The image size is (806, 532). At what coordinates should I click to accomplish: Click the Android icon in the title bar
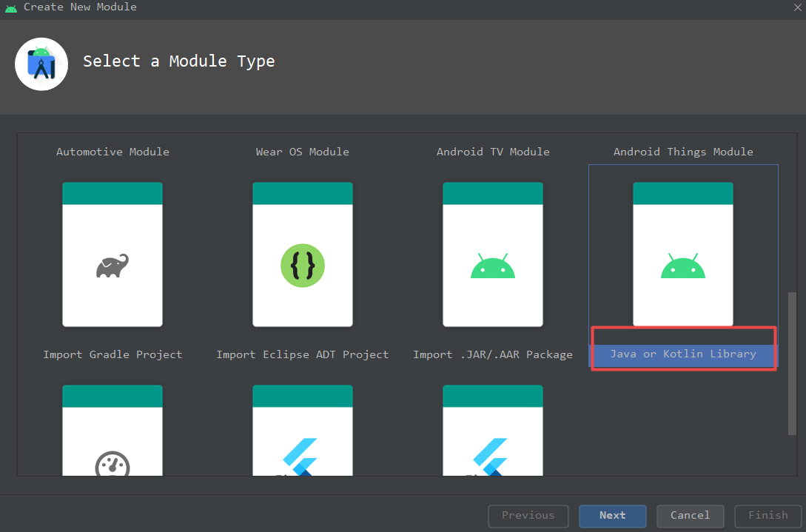click(x=11, y=7)
